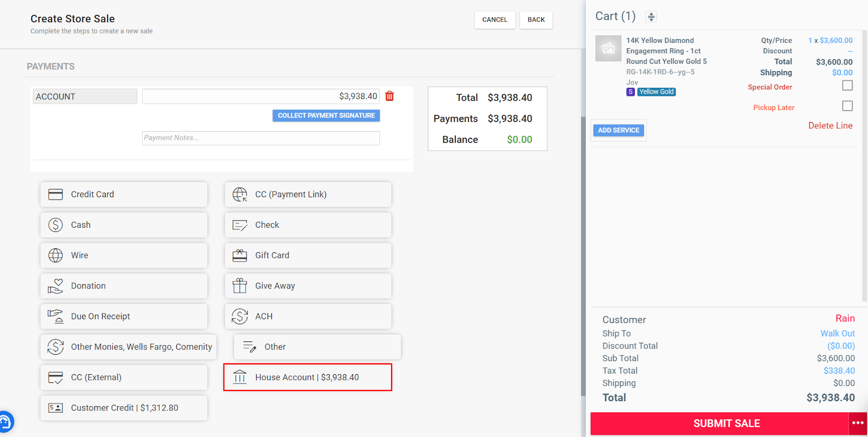This screenshot has width=868, height=437.
Task: Click Walk Out ship-to link
Action: [x=837, y=333]
